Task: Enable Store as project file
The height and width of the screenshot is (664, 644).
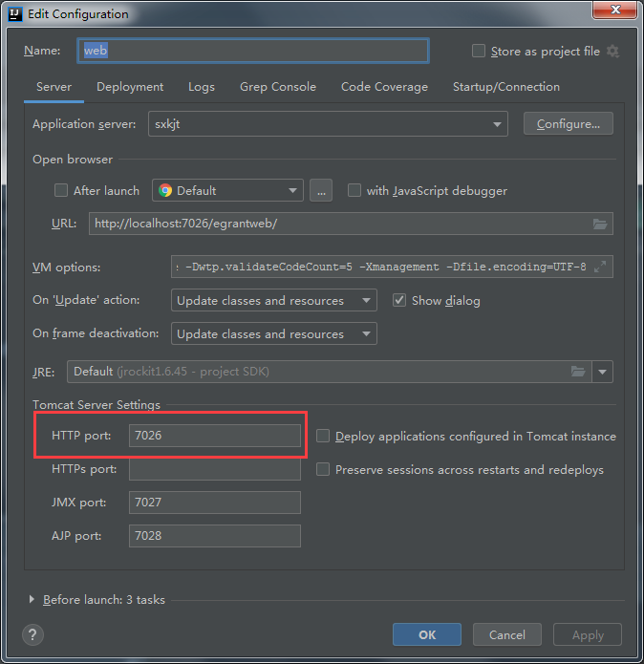Action: (479, 51)
